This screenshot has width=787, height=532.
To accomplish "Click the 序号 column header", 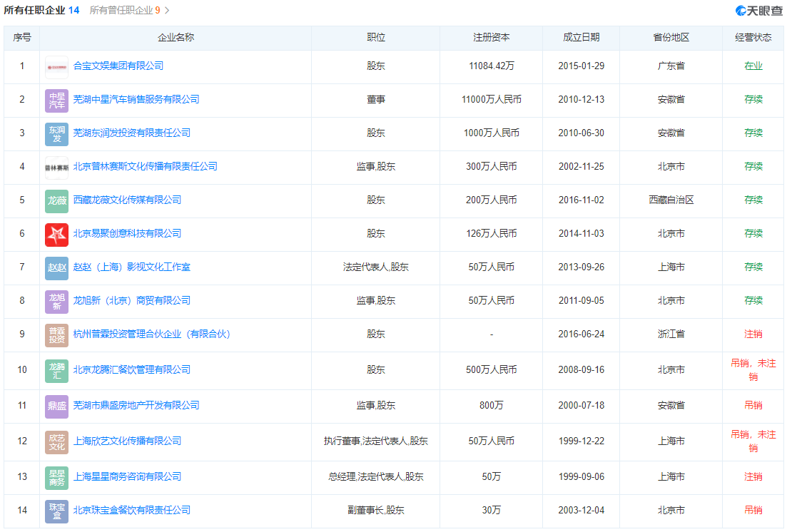I will 22,37.
